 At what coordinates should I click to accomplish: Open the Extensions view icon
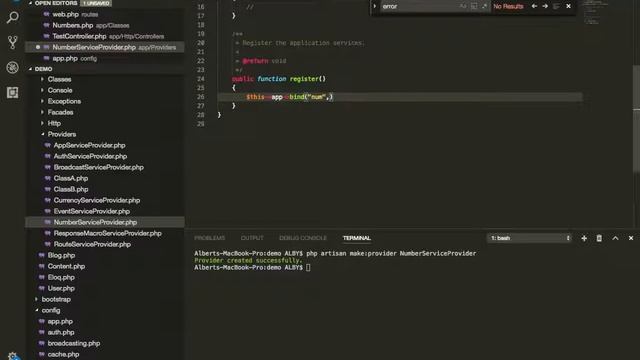[x=13, y=93]
